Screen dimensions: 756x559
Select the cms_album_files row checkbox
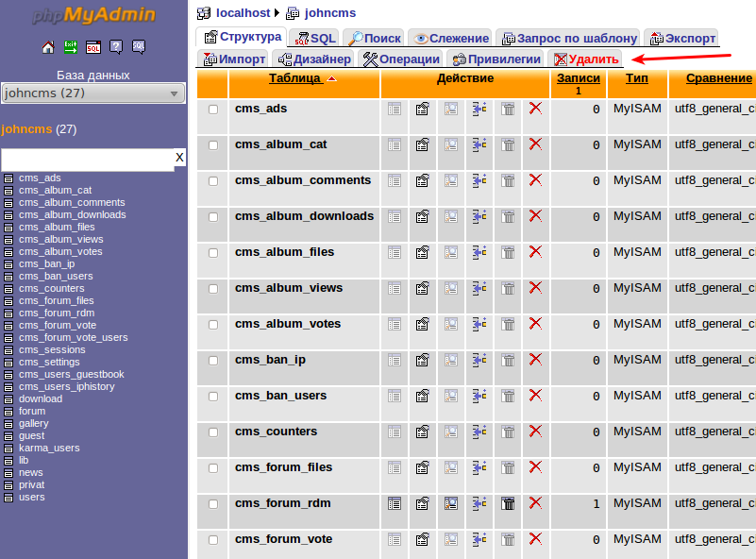tap(213, 253)
